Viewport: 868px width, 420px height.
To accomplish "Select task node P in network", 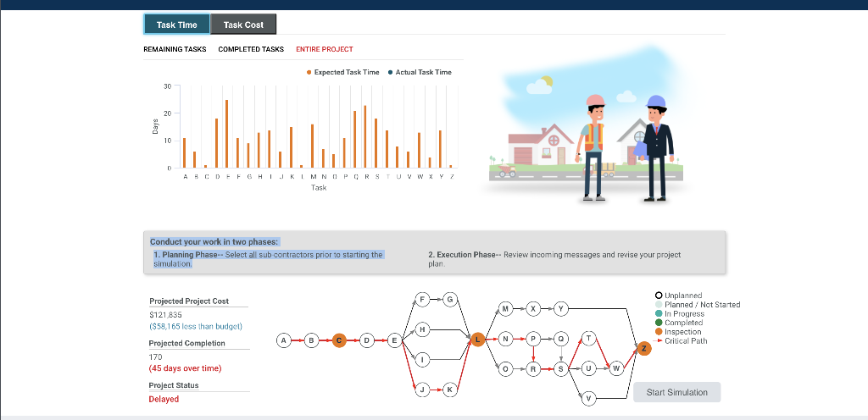I will [x=533, y=339].
